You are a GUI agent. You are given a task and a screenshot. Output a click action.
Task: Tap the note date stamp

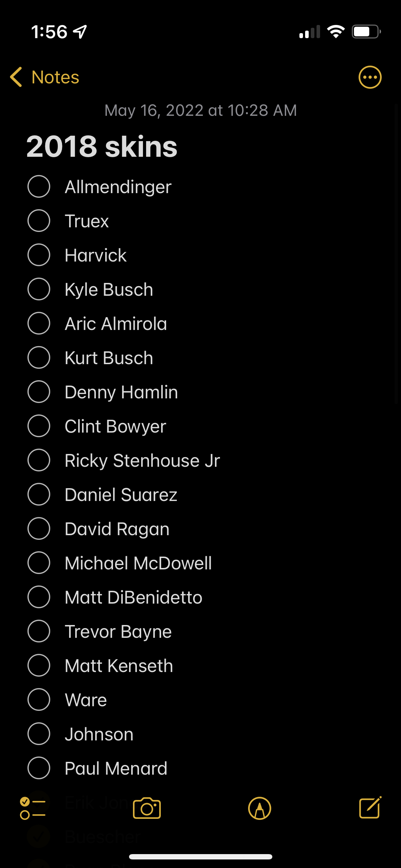(201, 110)
